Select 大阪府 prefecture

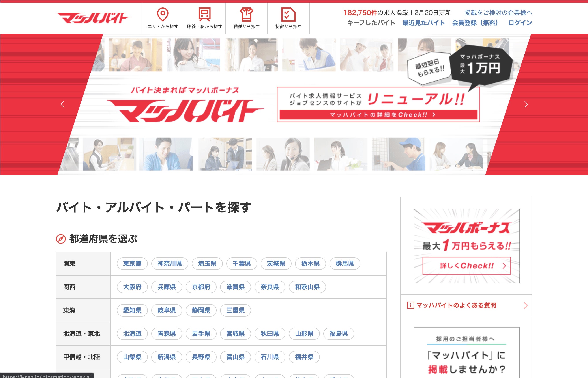pyautogui.click(x=132, y=287)
